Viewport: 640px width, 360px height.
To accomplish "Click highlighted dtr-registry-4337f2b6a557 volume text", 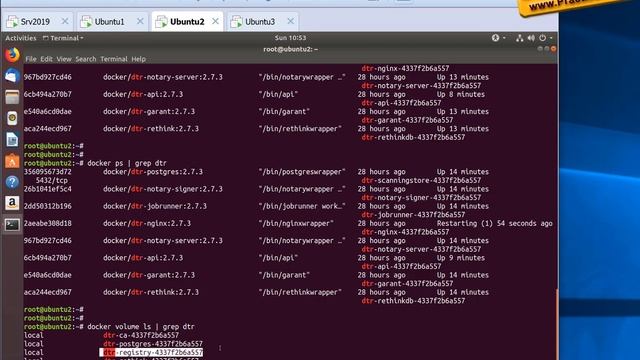I will 152,352.
